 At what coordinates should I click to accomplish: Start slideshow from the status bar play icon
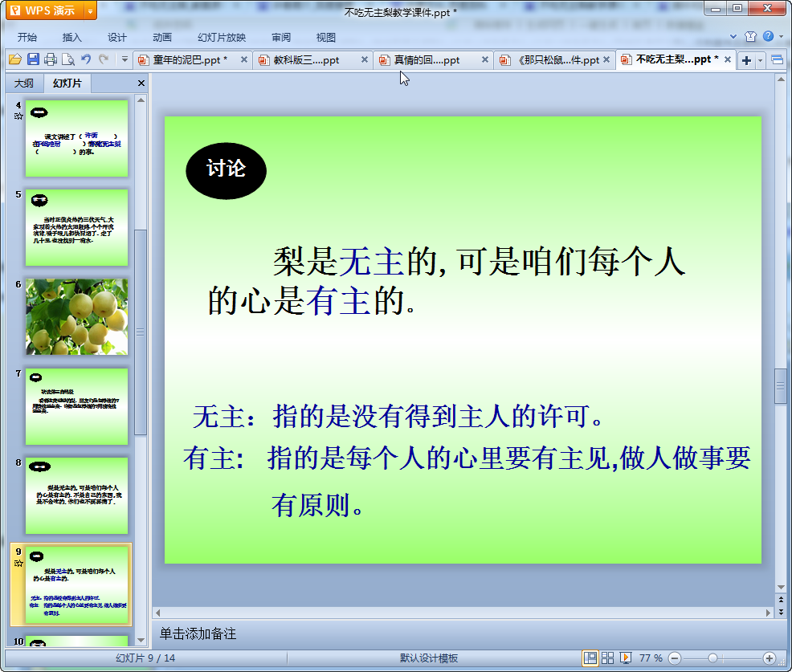625,658
